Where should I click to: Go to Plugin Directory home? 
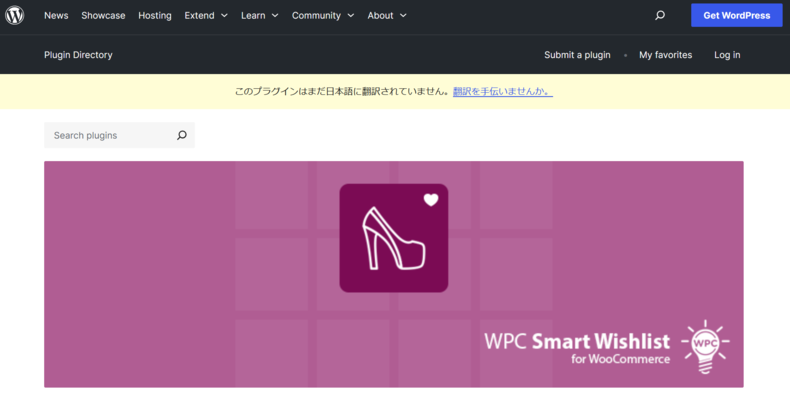click(78, 55)
